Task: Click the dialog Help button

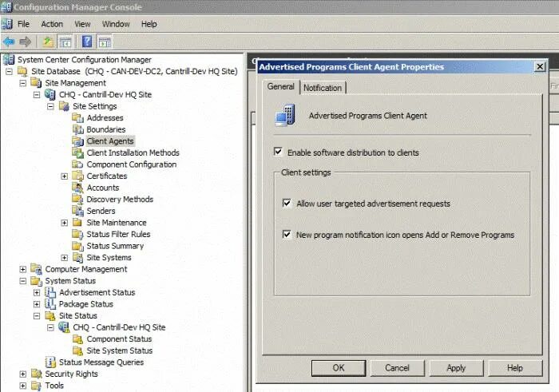Action: coord(515,368)
